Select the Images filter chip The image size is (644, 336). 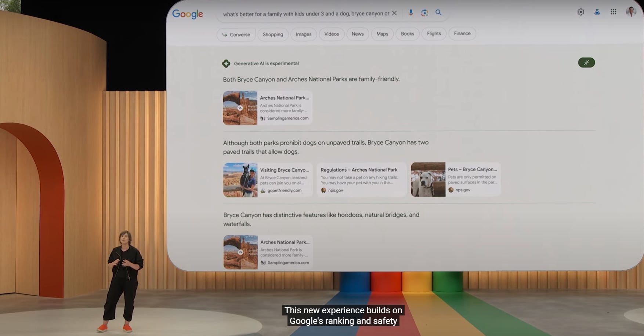[x=304, y=34]
